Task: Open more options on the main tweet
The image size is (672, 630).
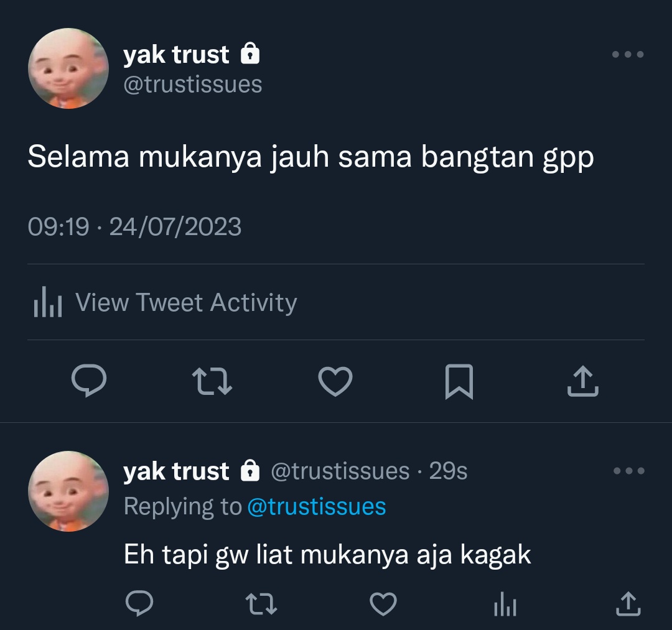Action: tap(628, 54)
